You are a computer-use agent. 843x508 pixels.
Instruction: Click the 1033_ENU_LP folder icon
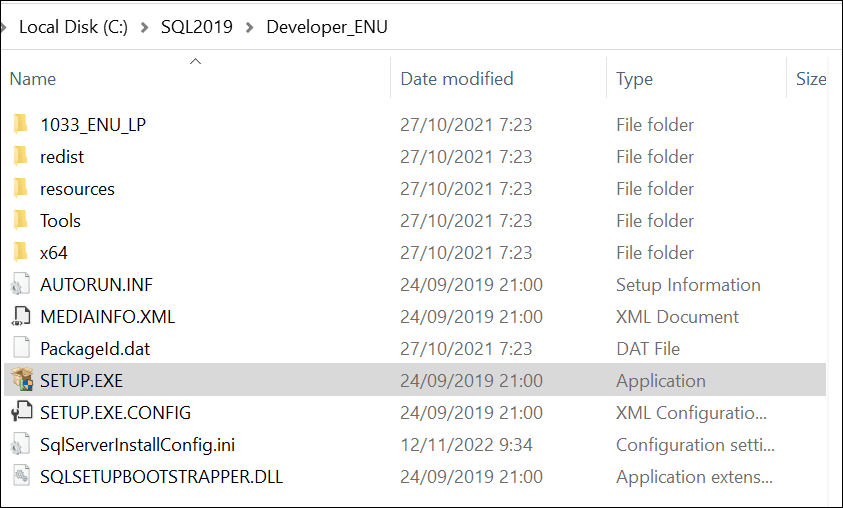20,124
